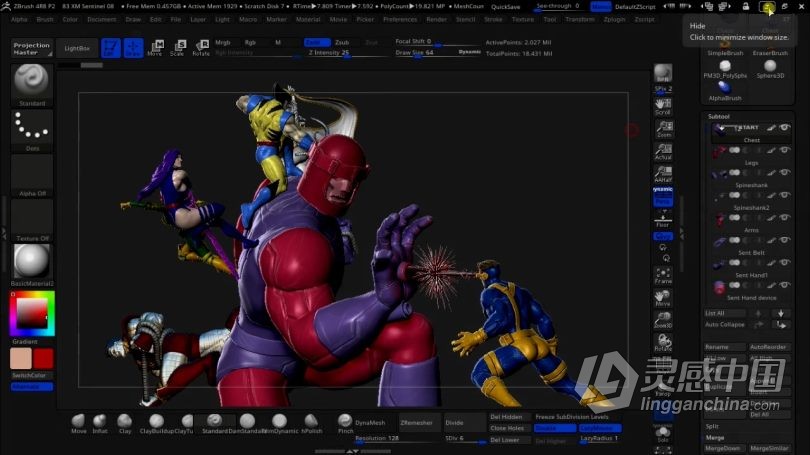Image resolution: width=810 pixels, height=455 pixels.
Task: Select the Zoom canvas tool
Action: coord(663,129)
